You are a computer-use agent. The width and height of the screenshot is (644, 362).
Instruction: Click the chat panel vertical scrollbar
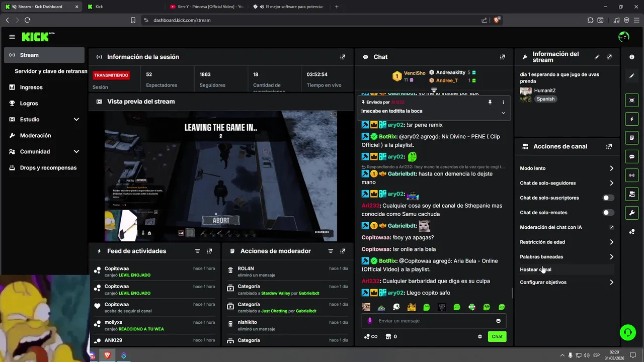(x=512, y=293)
